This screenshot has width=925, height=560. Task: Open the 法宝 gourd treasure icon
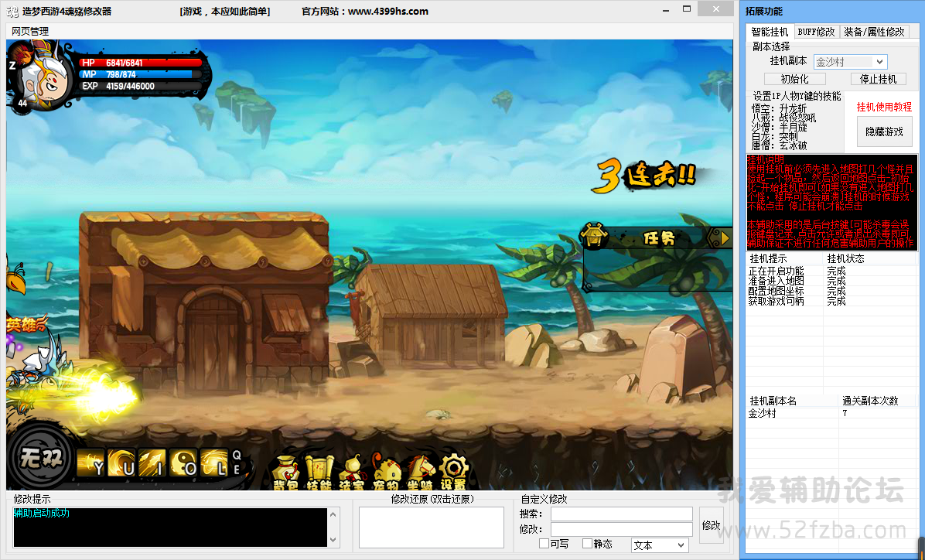pos(353,473)
